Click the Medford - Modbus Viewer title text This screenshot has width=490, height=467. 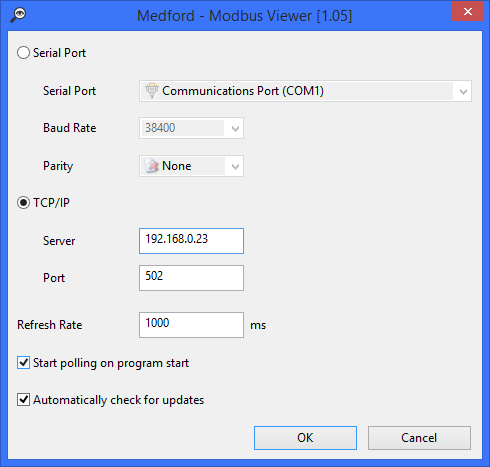tap(244, 16)
